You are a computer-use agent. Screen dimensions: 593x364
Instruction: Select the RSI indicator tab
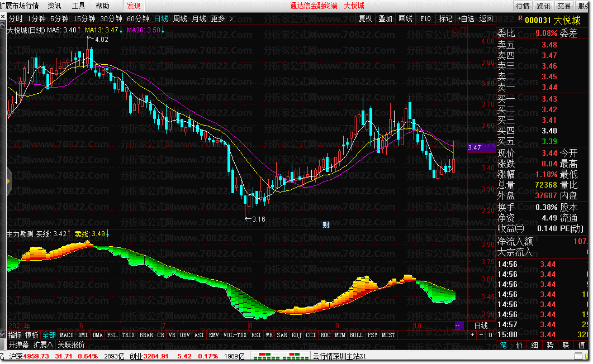tap(256, 335)
